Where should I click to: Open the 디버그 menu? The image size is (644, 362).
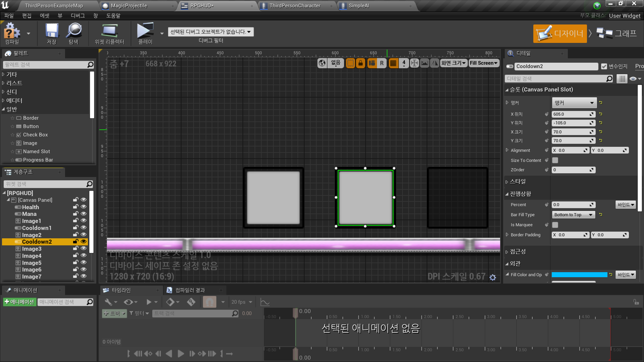pyautogui.click(x=77, y=16)
